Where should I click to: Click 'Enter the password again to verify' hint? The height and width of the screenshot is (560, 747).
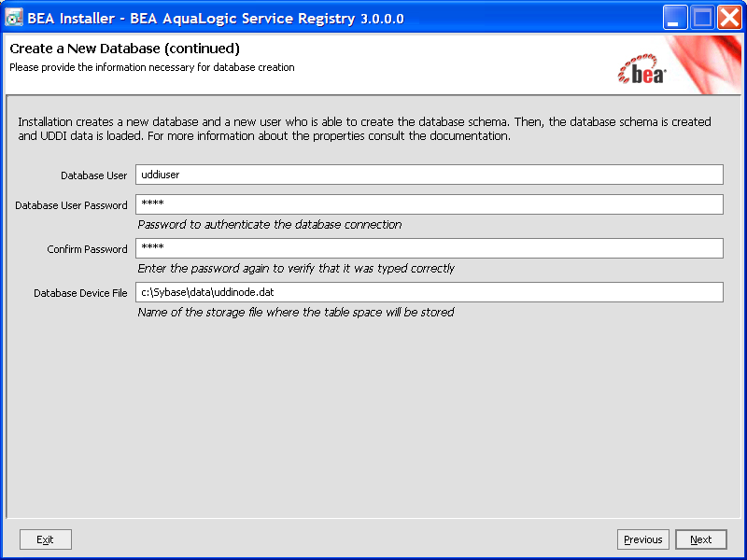[296, 268]
